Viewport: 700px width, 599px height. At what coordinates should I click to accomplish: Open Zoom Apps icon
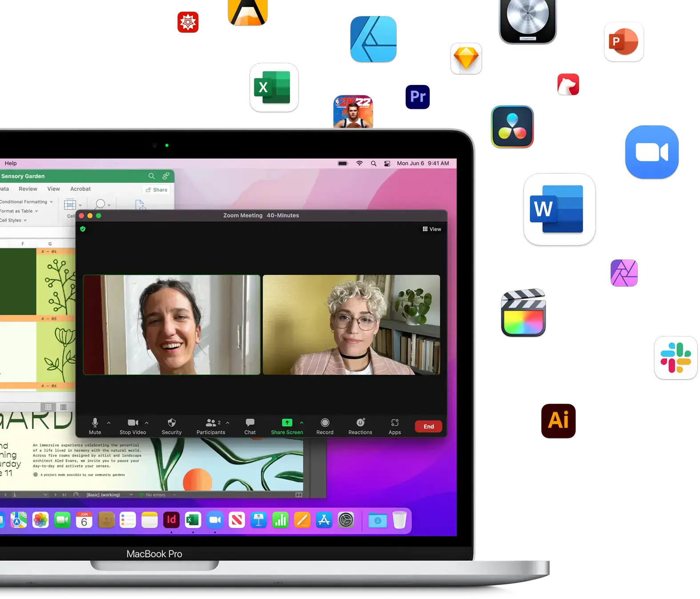[x=395, y=422]
